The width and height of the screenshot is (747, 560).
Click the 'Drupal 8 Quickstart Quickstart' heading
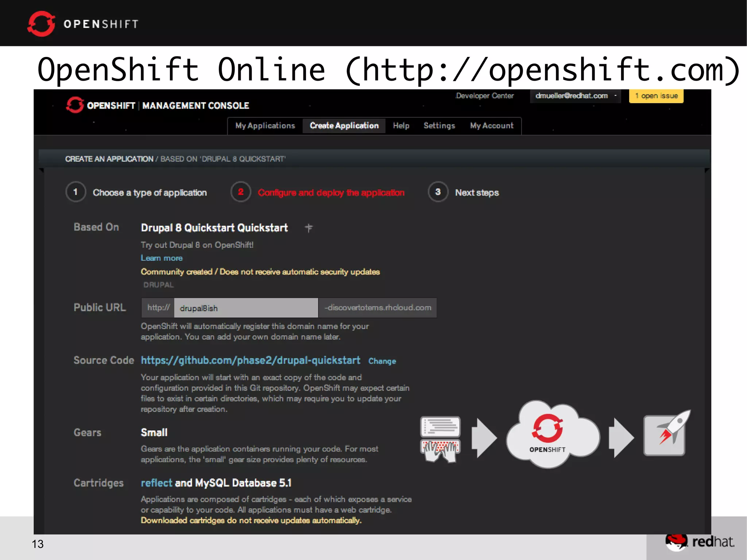coord(214,228)
